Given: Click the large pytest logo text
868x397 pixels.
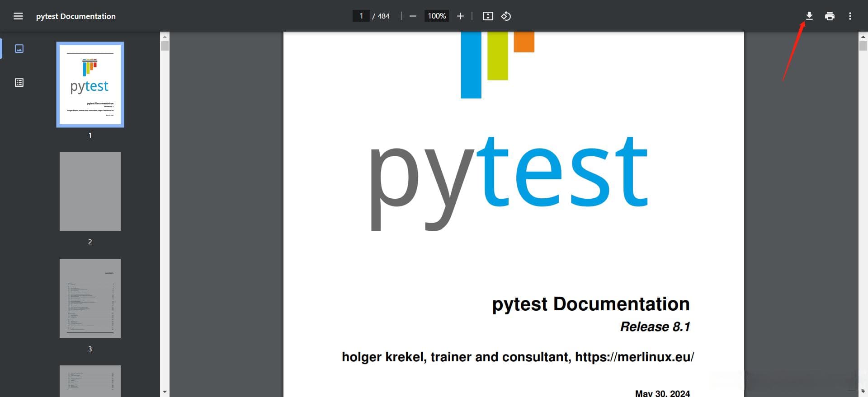Looking at the screenshot, I should tap(509, 183).
